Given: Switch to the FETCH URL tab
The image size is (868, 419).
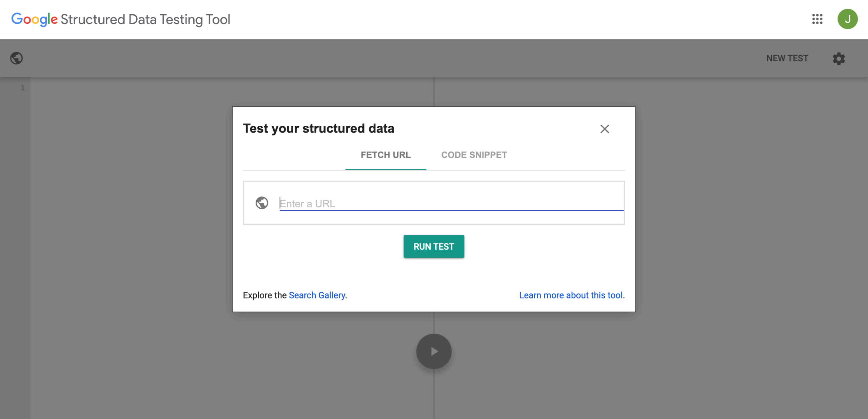Looking at the screenshot, I should [386, 155].
